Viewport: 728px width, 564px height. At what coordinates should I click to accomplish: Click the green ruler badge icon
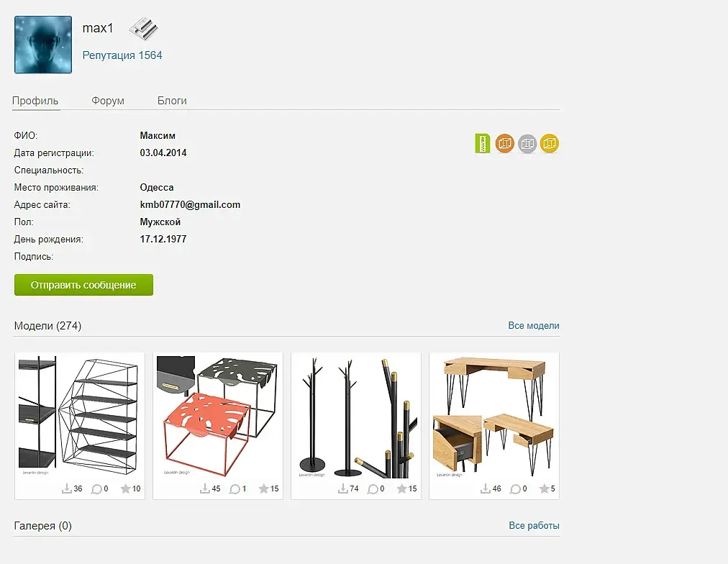(x=483, y=143)
